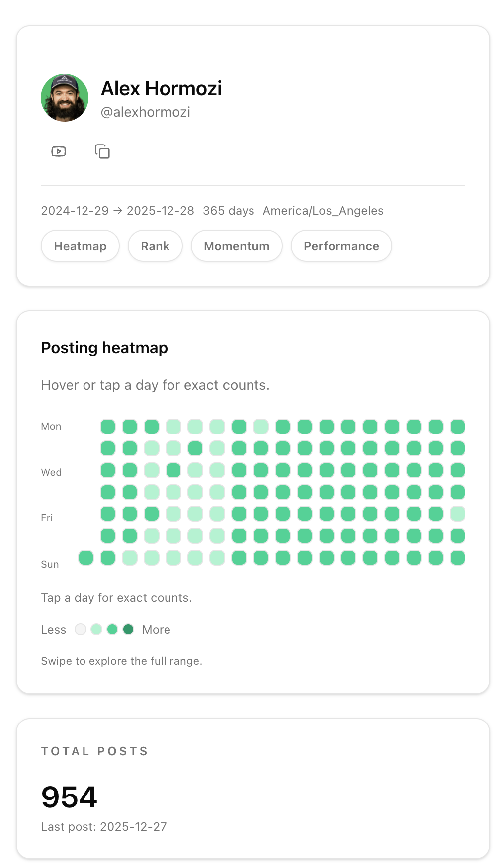
Task: Click the YouTube channel icon
Action: pos(58,151)
